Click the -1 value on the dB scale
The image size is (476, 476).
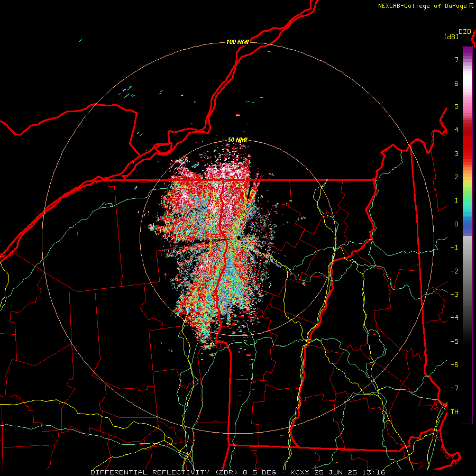pyautogui.click(x=454, y=248)
